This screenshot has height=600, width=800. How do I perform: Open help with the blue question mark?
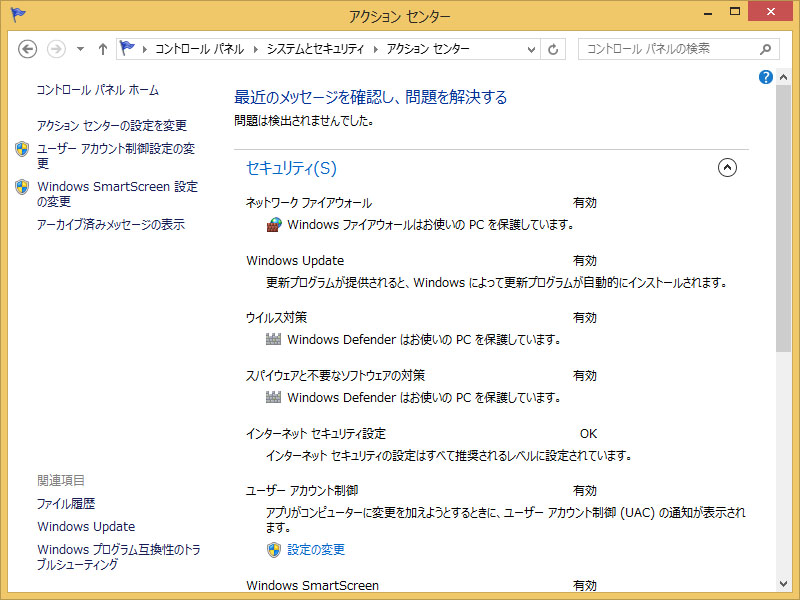click(x=765, y=77)
